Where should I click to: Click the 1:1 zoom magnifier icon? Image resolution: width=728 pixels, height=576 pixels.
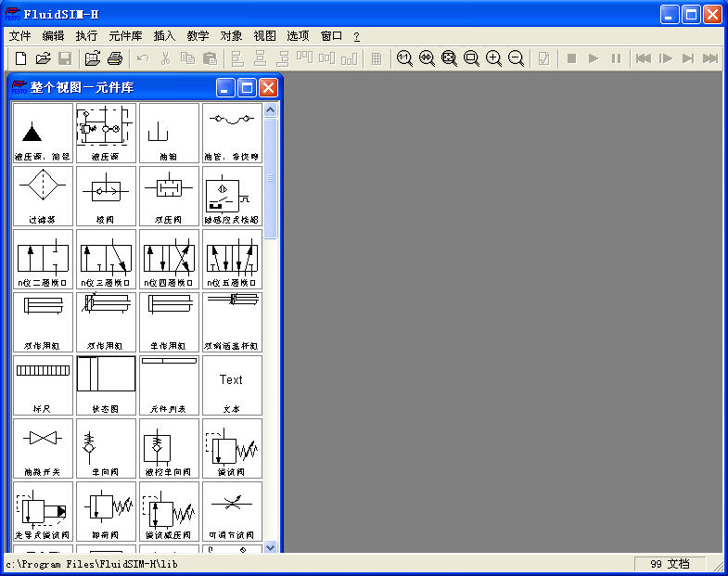(404, 58)
